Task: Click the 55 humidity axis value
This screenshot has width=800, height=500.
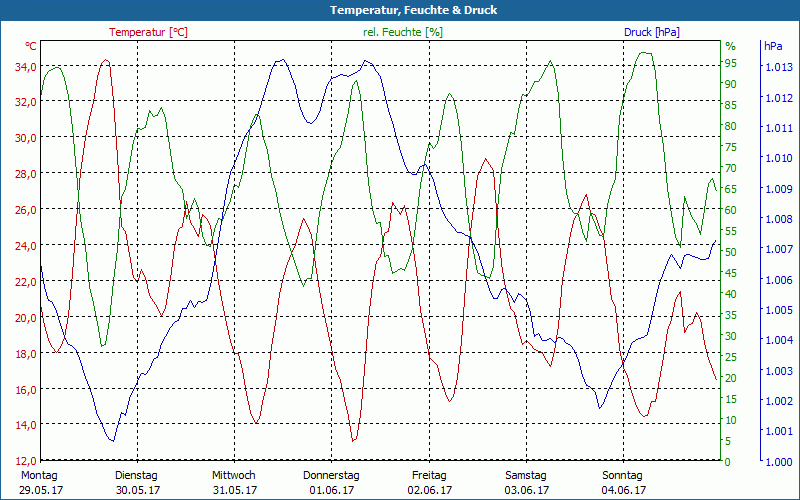Action: click(731, 231)
